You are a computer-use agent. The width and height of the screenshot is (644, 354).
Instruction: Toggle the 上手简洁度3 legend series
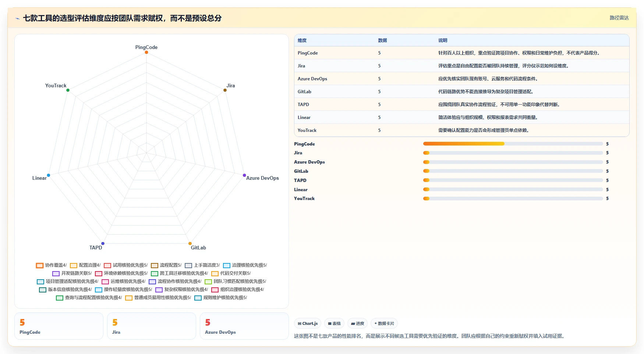202,265
